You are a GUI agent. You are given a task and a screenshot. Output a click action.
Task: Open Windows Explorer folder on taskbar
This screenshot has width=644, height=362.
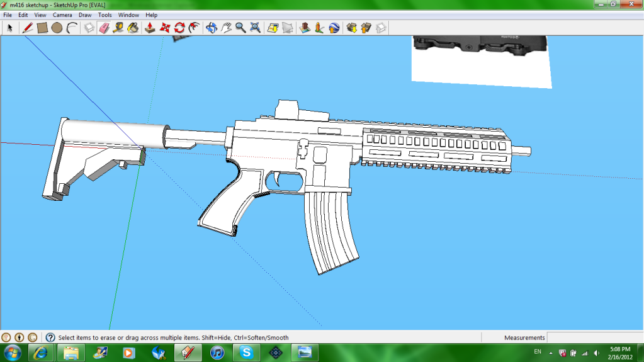[71, 353]
